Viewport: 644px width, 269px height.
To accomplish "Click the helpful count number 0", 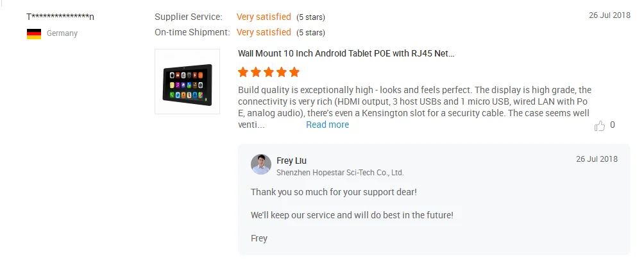I will (x=613, y=125).
